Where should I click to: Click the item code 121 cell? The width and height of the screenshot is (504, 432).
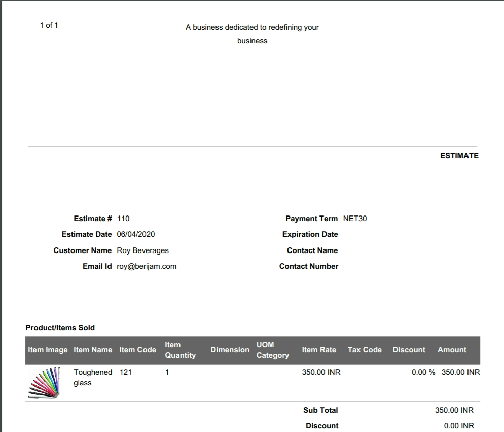tap(126, 372)
